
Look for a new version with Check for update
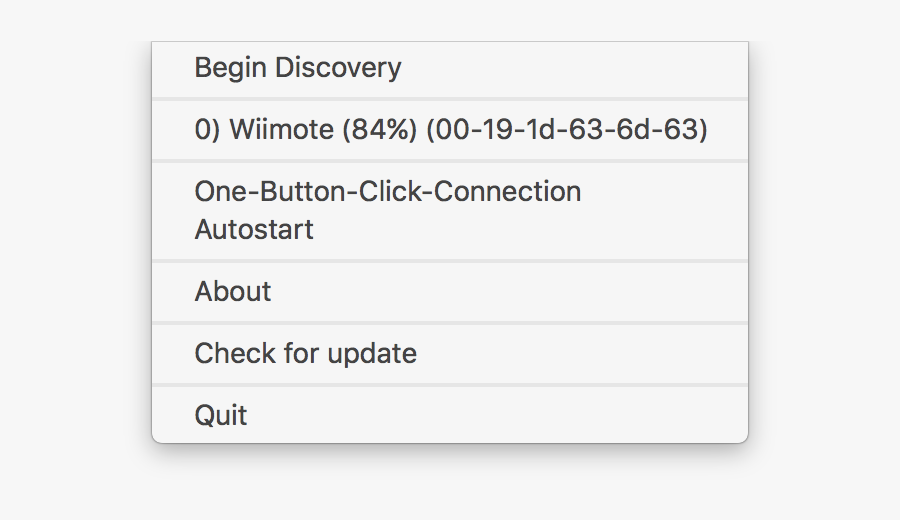[305, 354]
